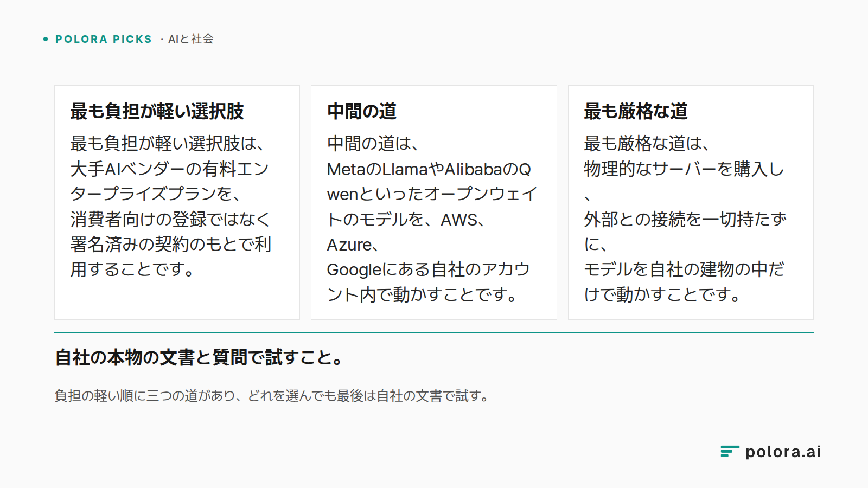Click the card body starting 最も厳格な道は

click(685, 219)
